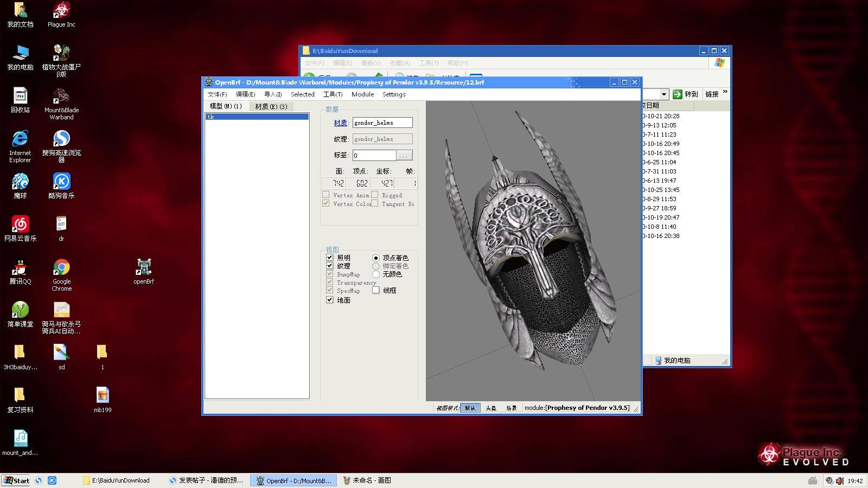Image resolution: width=868 pixels, height=488 pixels.
Task: Click the Windows Start button
Action: click(16, 480)
